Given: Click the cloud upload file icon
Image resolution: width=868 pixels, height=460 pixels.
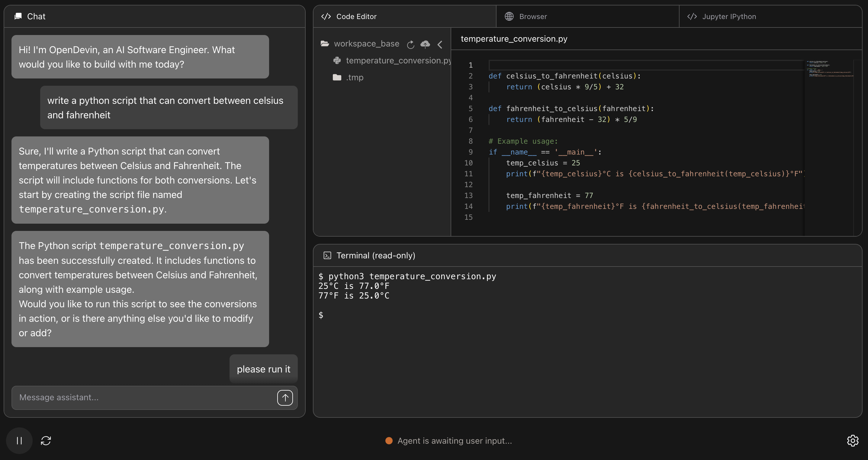Looking at the screenshot, I should tap(425, 44).
